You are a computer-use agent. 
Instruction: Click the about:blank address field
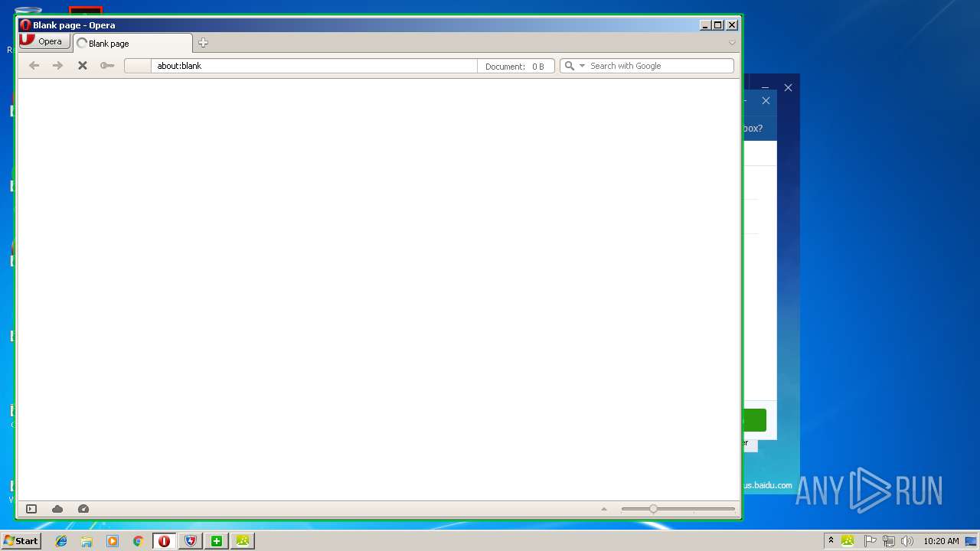314,66
